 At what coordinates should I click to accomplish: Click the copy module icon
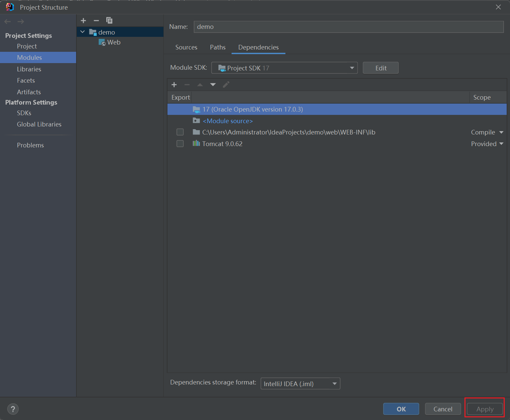coord(109,21)
